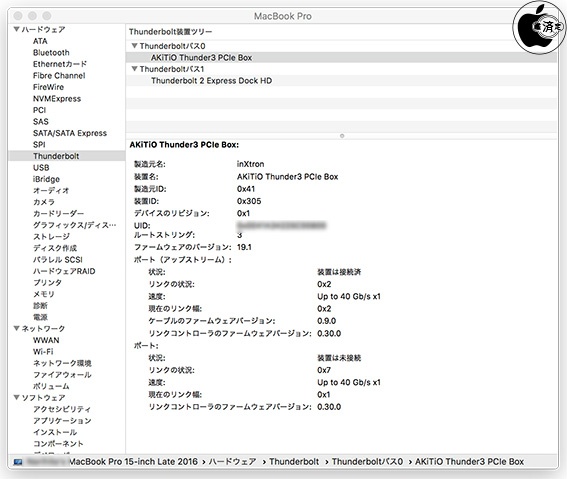This screenshot has height=479, width=567.
Task: Click the pane divider handle dot
Action: 342,136
